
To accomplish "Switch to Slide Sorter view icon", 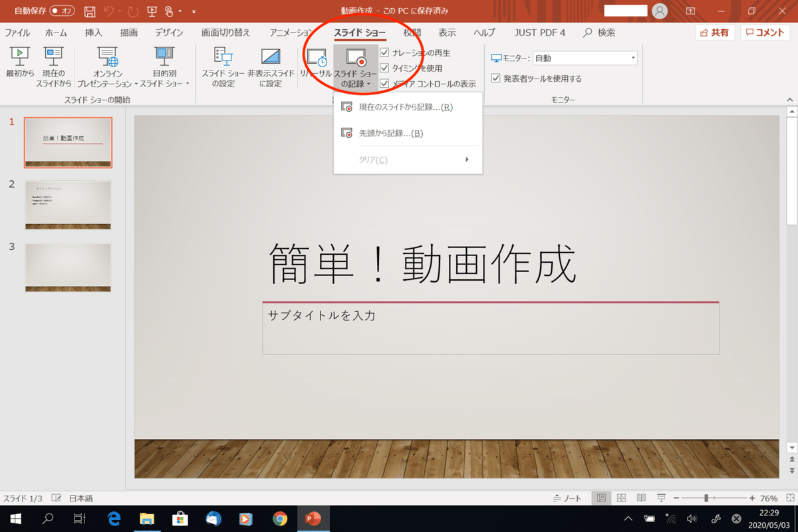I will [x=622, y=498].
